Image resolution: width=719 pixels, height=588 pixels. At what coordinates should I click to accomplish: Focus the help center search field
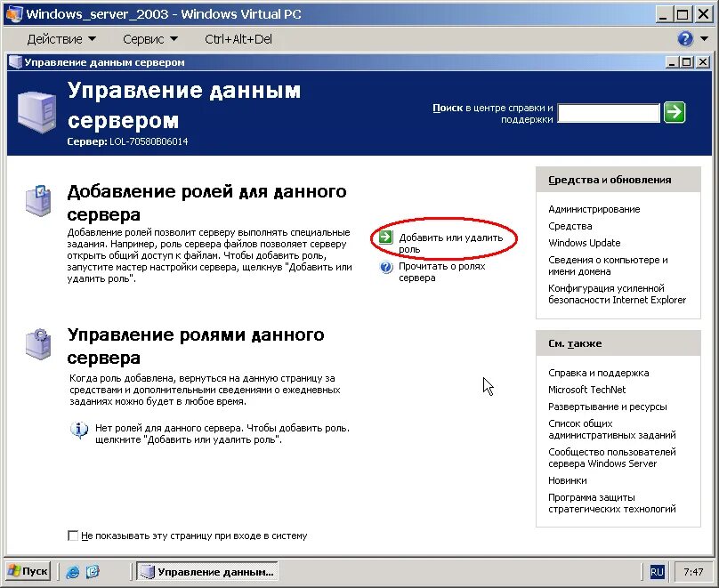click(609, 113)
